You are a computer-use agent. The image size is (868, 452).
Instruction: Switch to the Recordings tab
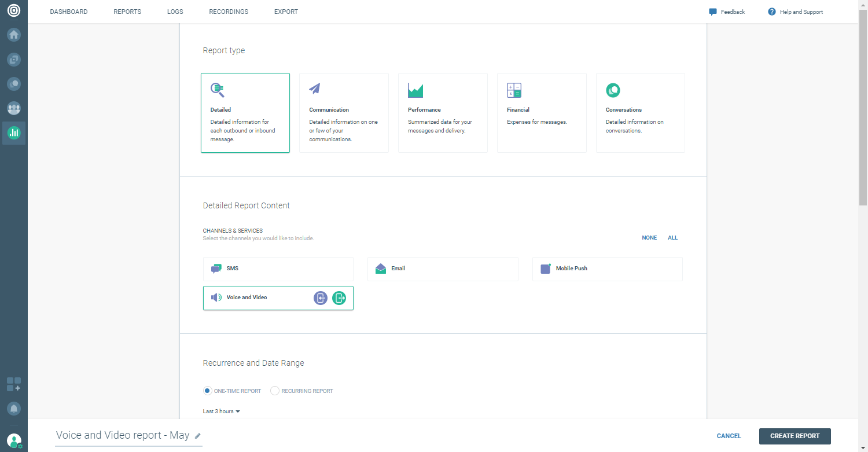[229, 12]
